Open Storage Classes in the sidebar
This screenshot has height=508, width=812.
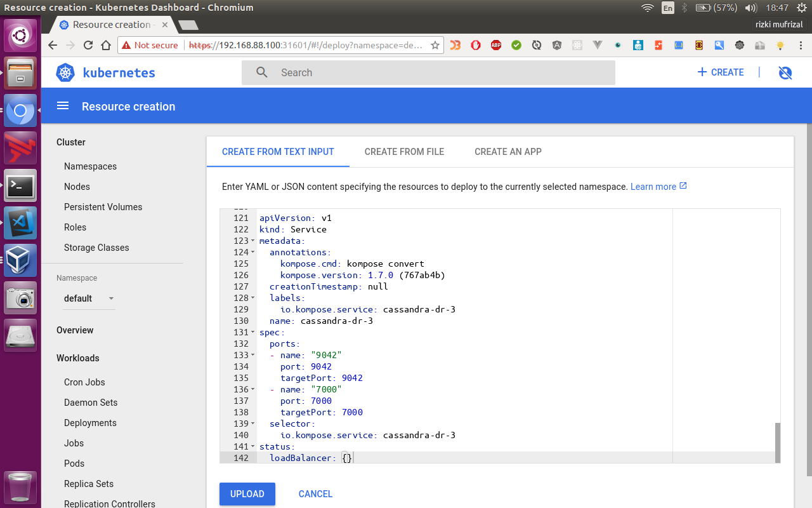point(96,248)
